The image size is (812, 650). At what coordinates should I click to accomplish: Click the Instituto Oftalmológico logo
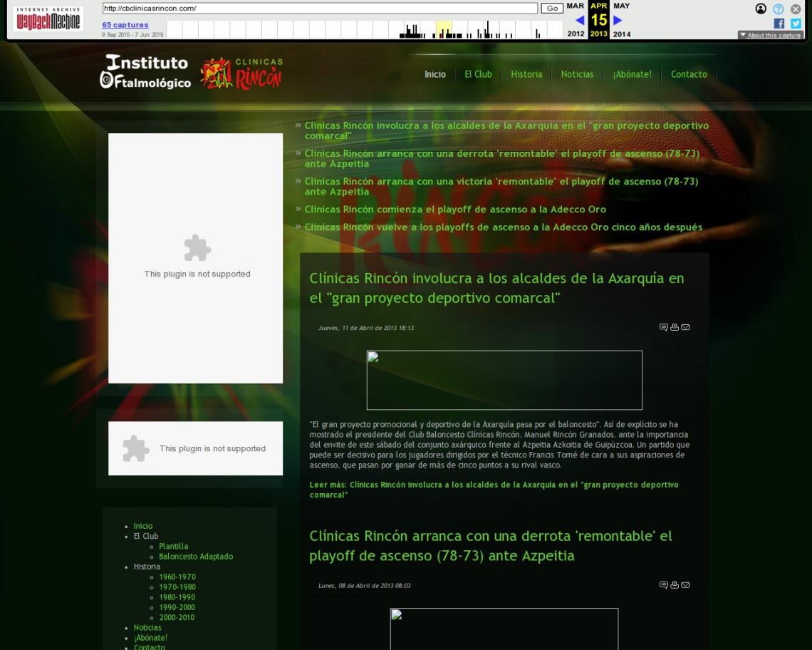pos(145,71)
